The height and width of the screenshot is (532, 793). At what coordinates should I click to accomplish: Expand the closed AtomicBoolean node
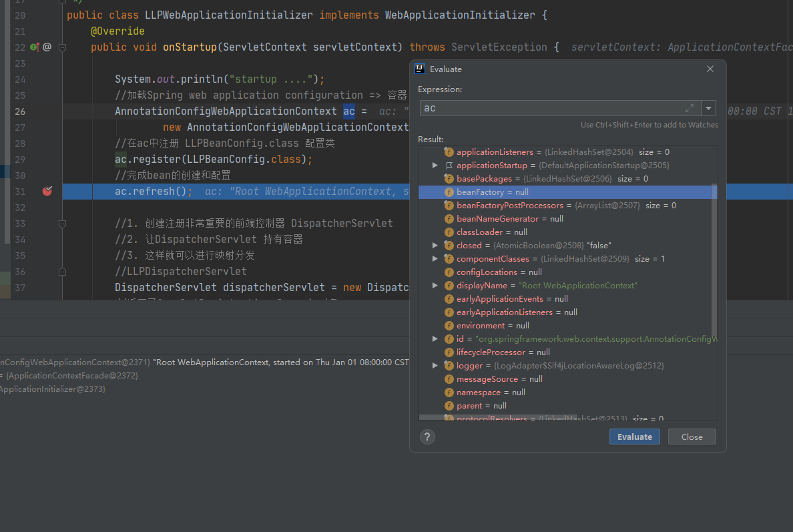click(435, 245)
